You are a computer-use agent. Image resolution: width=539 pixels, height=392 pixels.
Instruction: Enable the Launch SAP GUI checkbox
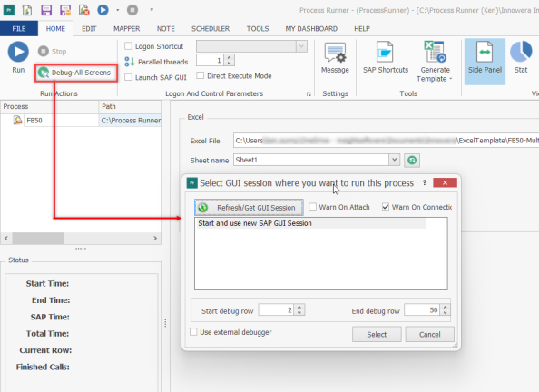point(128,77)
